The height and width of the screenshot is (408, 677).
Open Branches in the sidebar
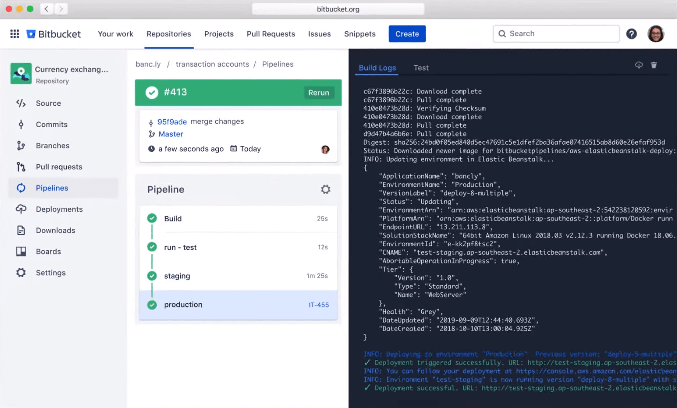[53, 145]
